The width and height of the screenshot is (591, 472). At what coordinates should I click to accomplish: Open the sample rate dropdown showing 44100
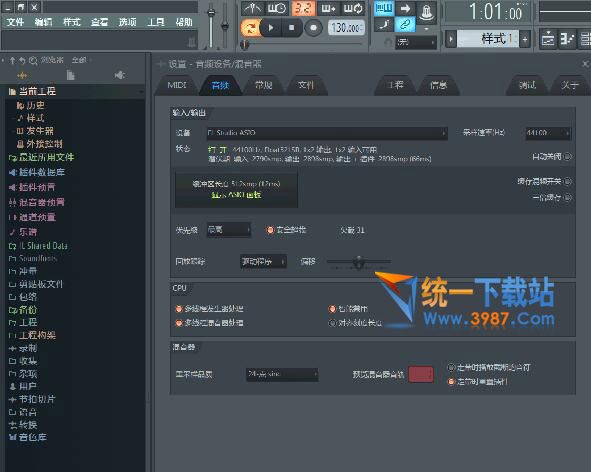pyautogui.click(x=548, y=133)
